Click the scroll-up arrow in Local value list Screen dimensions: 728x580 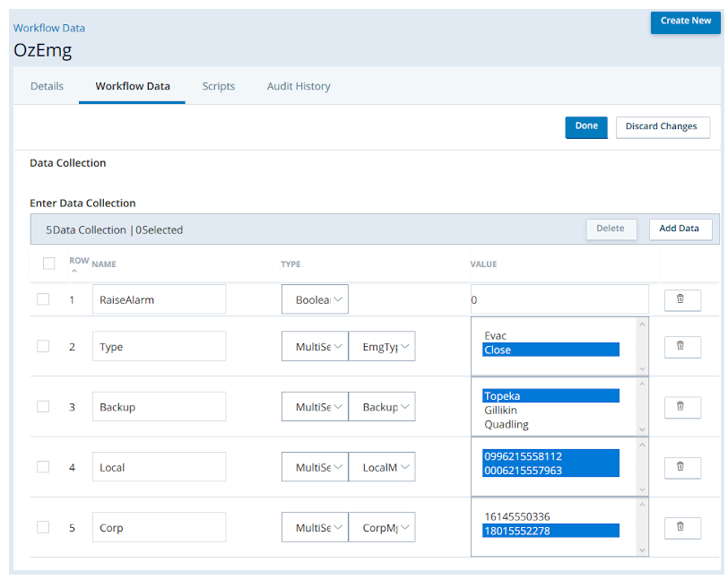642,445
